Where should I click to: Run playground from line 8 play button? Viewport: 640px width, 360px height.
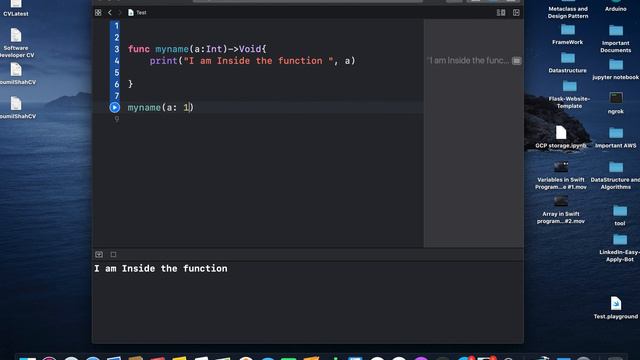[x=115, y=107]
